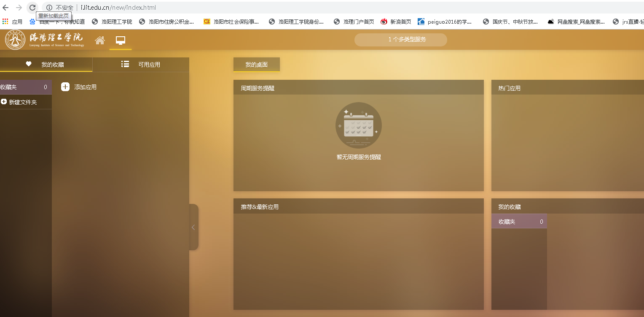This screenshot has width=644, height=317.
Task: Collapse the left sidebar using the chevron handle
Action: pyautogui.click(x=193, y=227)
